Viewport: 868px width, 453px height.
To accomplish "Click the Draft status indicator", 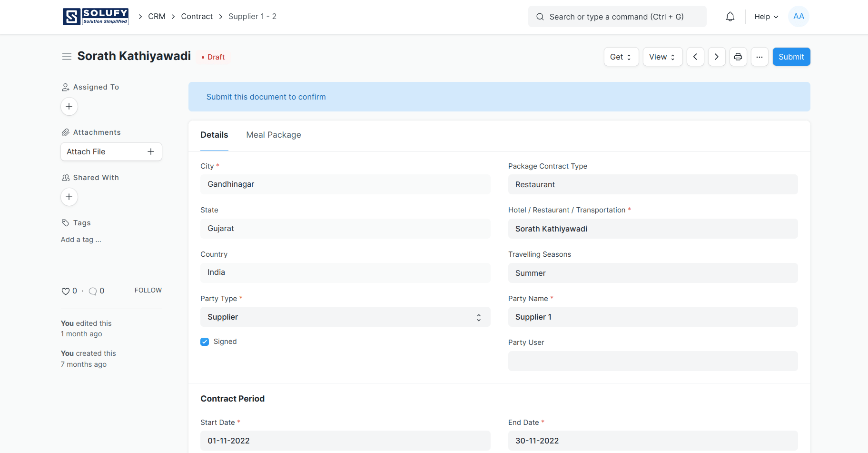I will pos(213,57).
